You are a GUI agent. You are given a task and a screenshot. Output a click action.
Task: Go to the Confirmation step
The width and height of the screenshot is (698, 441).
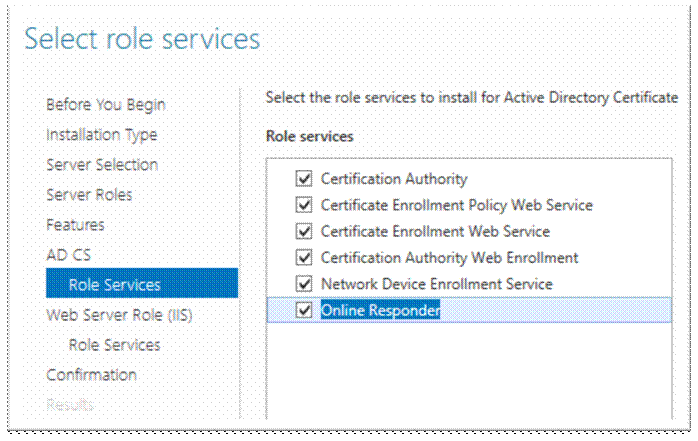[x=91, y=375]
